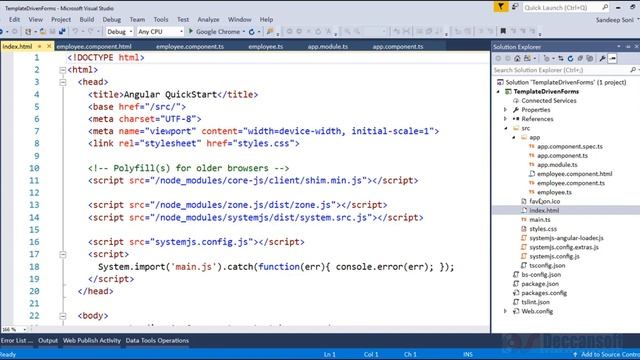The image size is (640, 360).
Task: Open the Output panel tab
Action: [x=48, y=340]
